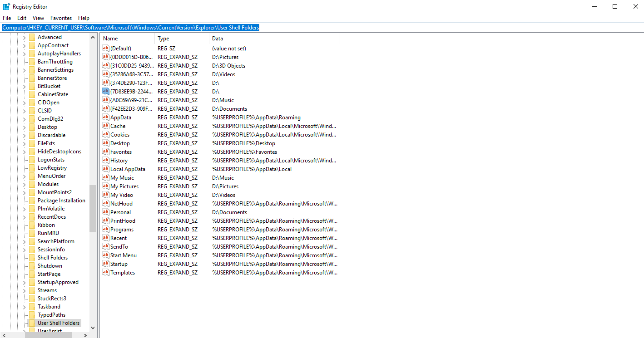The image size is (644, 338).
Task: Expand the SessionInfo key
Action: point(25,250)
